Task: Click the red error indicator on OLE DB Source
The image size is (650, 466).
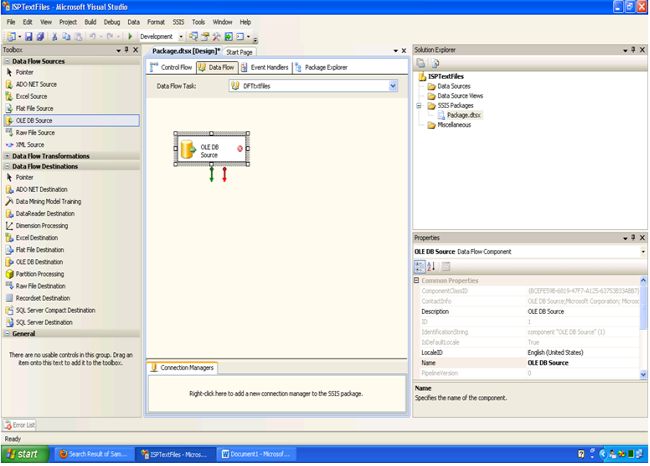Action: tap(240, 148)
